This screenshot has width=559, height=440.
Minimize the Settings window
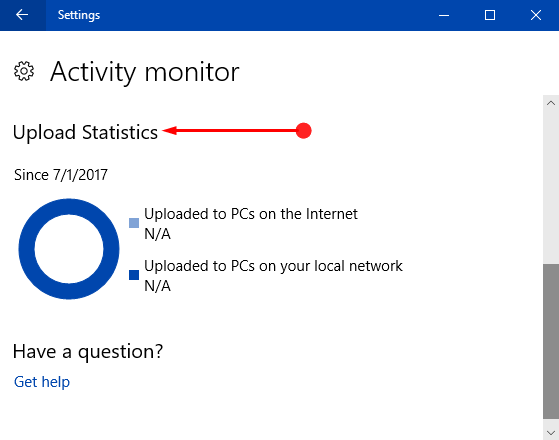pyautogui.click(x=444, y=15)
